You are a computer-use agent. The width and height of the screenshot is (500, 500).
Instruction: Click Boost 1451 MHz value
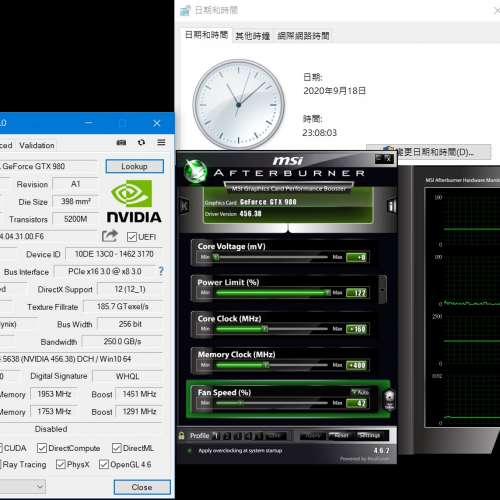(x=139, y=394)
